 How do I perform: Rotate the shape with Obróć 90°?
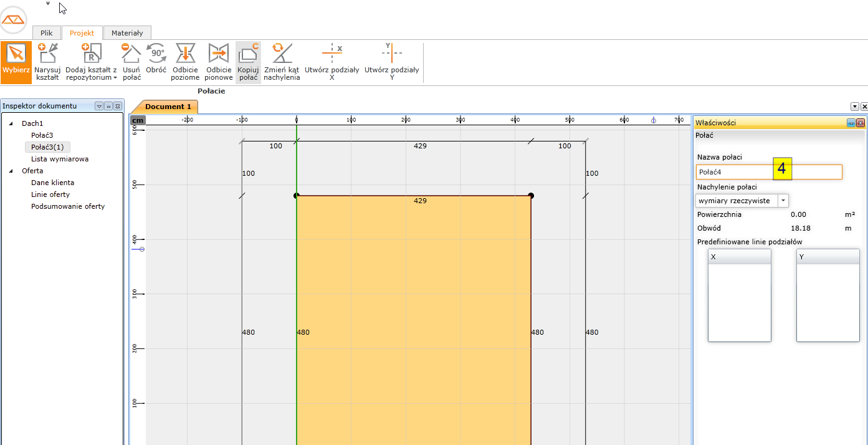[156, 62]
